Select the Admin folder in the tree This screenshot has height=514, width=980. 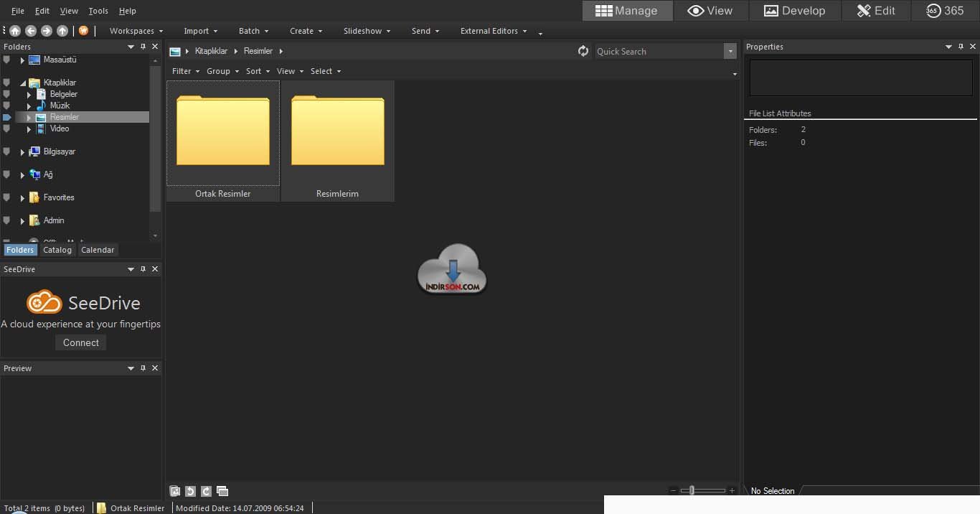(x=54, y=220)
